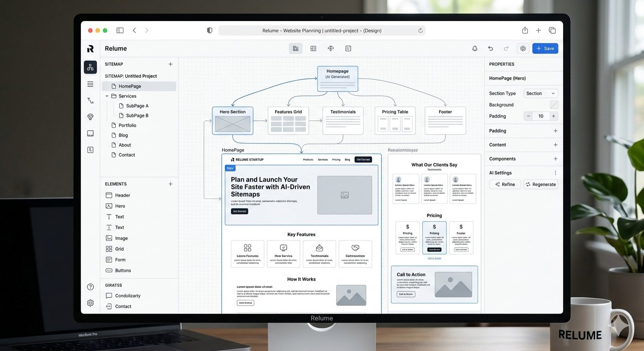Click the browser address bar

[322, 31]
